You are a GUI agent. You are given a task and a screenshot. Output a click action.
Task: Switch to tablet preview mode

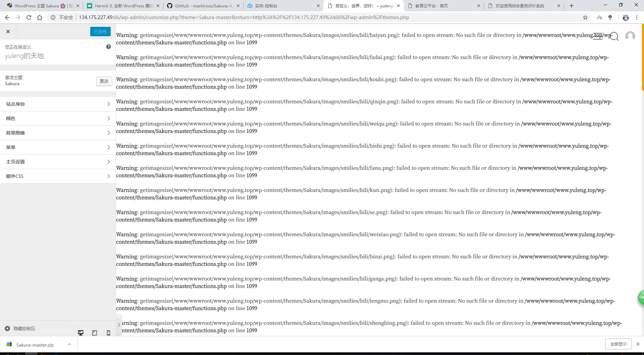(x=95, y=333)
